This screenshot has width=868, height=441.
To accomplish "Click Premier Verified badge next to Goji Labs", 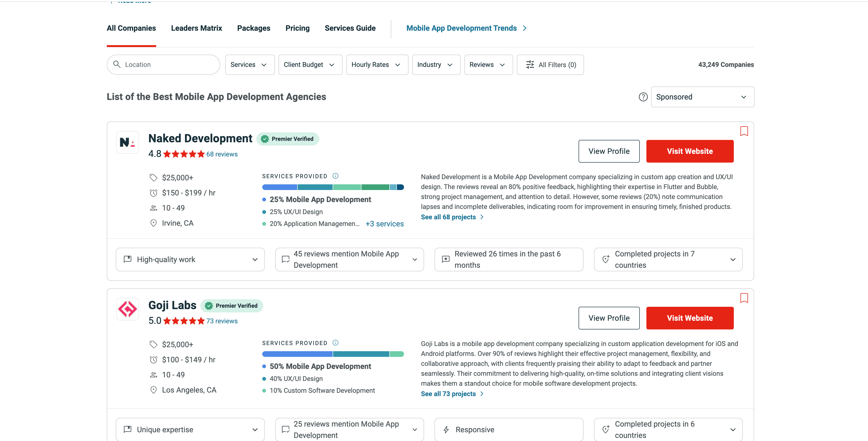I will (232, 306).
